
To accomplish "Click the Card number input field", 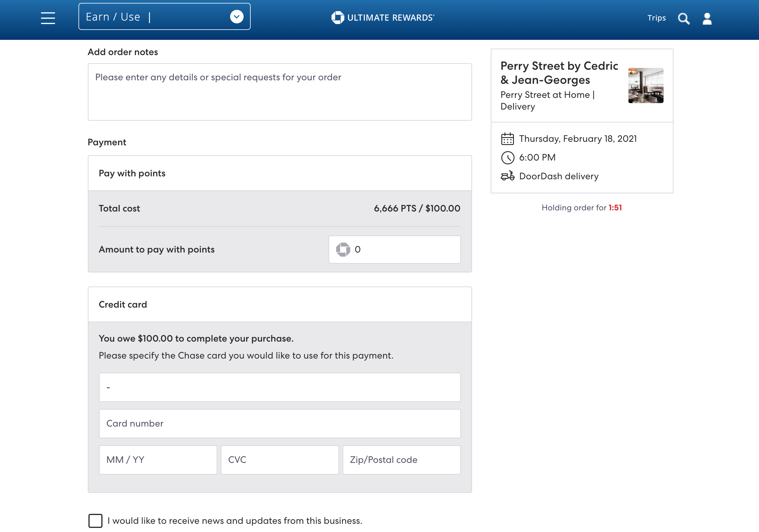I will pos(279,423).
